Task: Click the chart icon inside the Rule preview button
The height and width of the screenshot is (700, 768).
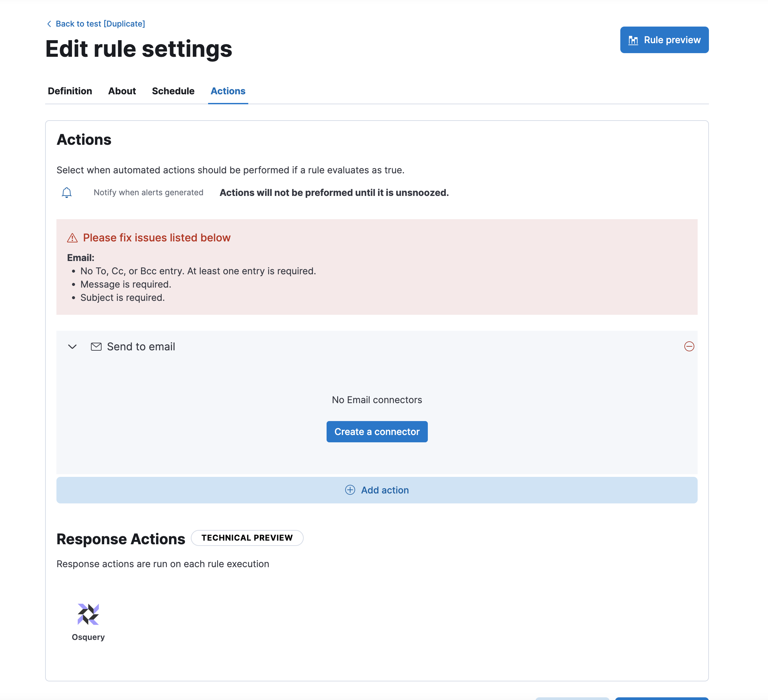Action: (x=633, y=40)
